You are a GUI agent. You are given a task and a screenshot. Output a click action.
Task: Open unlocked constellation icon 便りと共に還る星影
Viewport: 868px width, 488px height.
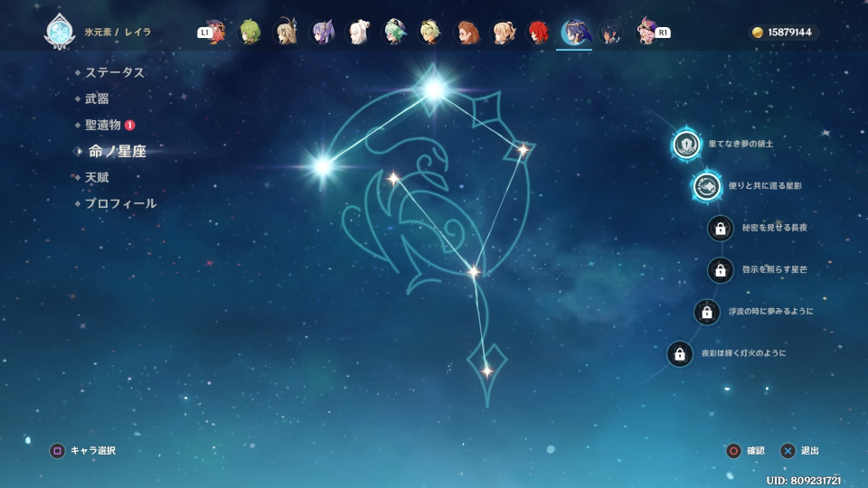pyautogui.click(x=707, y=186)
